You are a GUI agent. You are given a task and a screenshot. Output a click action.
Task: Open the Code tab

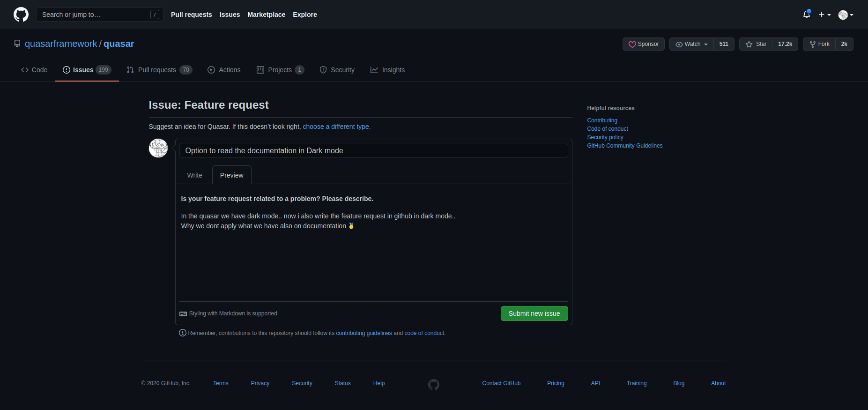click(x=34, y=70)
